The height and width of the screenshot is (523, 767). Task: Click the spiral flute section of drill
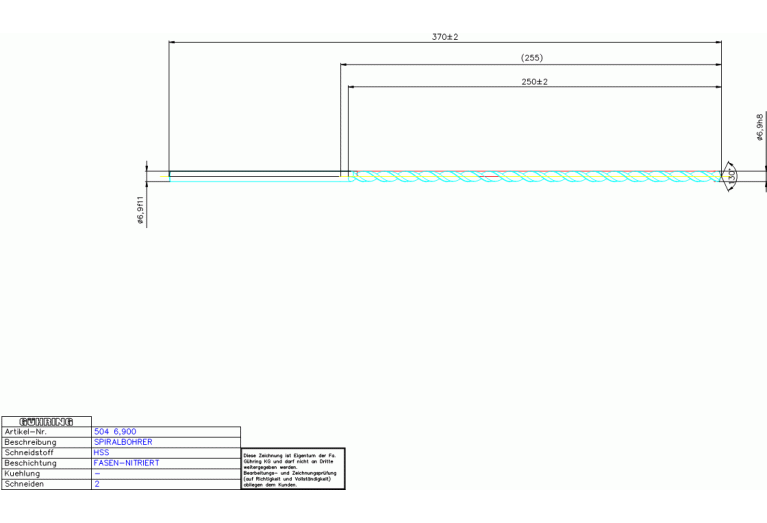[530, 176]
